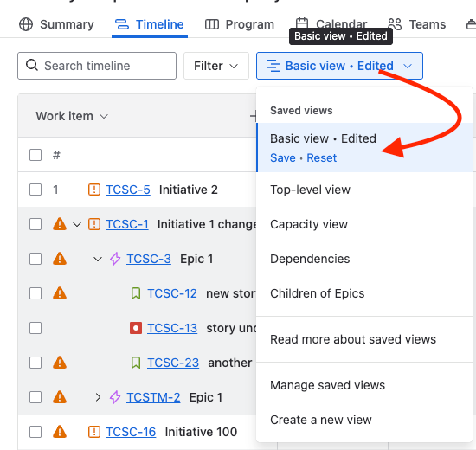
Task: Click the warning icon on TCSC-16 row
Action: point(60,432)
